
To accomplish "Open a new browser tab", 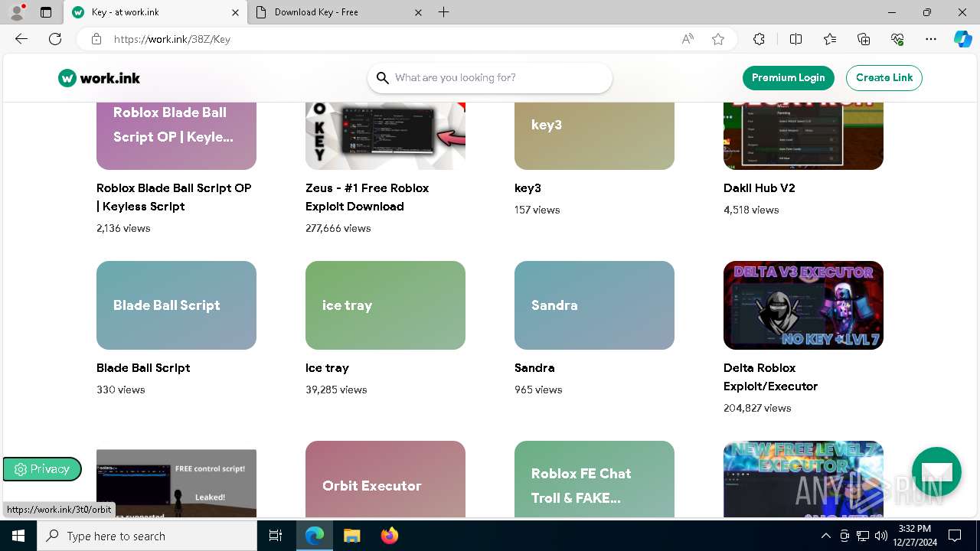I will click(x=444, y=12).
